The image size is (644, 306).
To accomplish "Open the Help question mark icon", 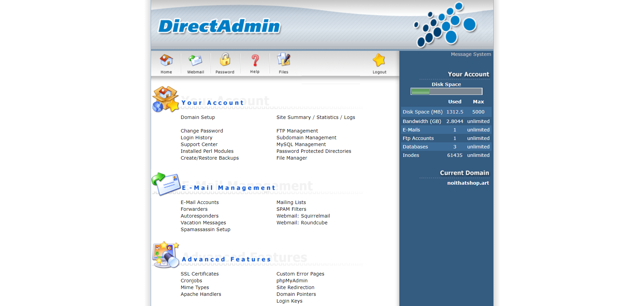I will (x=255, y=60).
